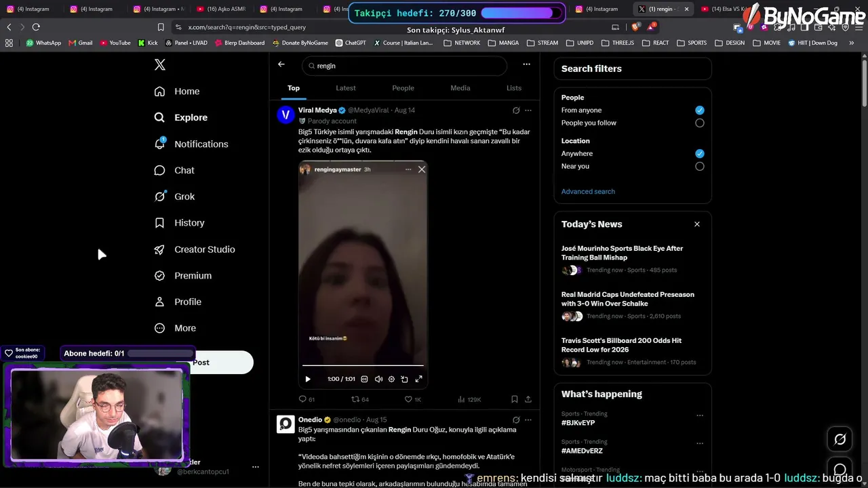Open options for #BJKvEYP trend
Screen dimensions: 868x488
click(700, 415)
